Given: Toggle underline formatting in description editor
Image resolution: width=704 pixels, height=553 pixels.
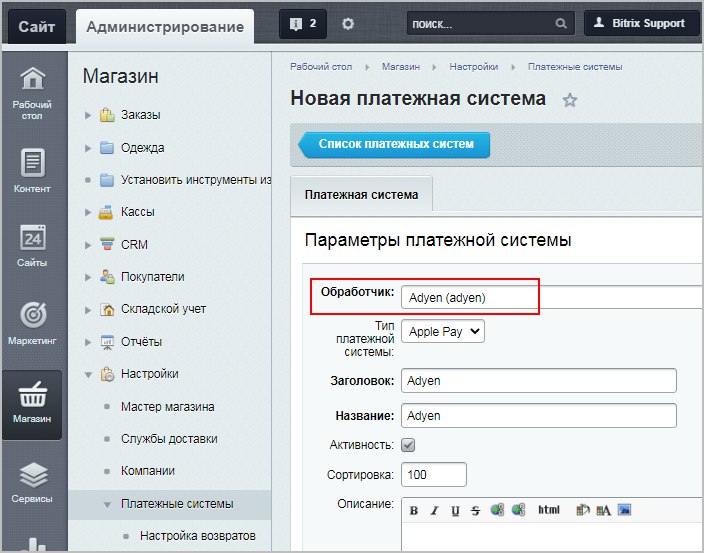Looking at the screenshot, I should [455, 510].
